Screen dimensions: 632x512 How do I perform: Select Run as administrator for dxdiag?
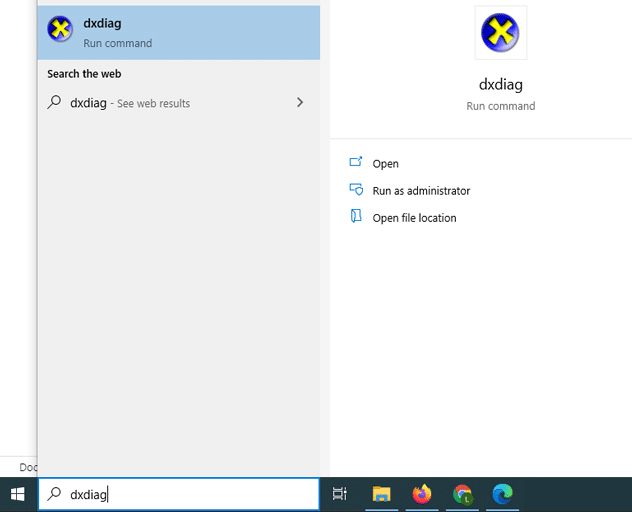(x=421, y=191)
